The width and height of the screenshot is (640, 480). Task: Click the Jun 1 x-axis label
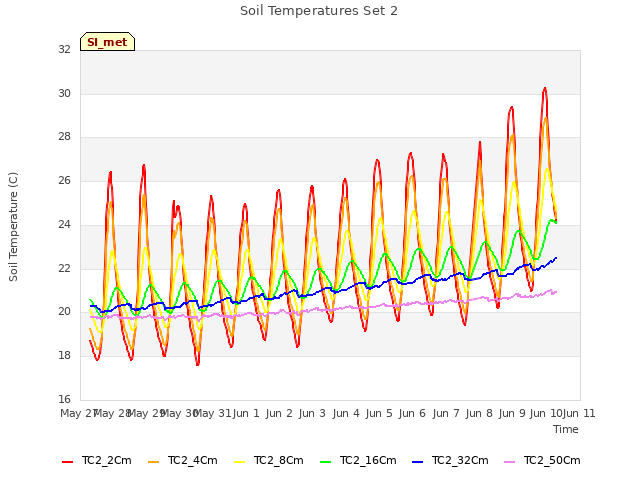coord(247,413)
